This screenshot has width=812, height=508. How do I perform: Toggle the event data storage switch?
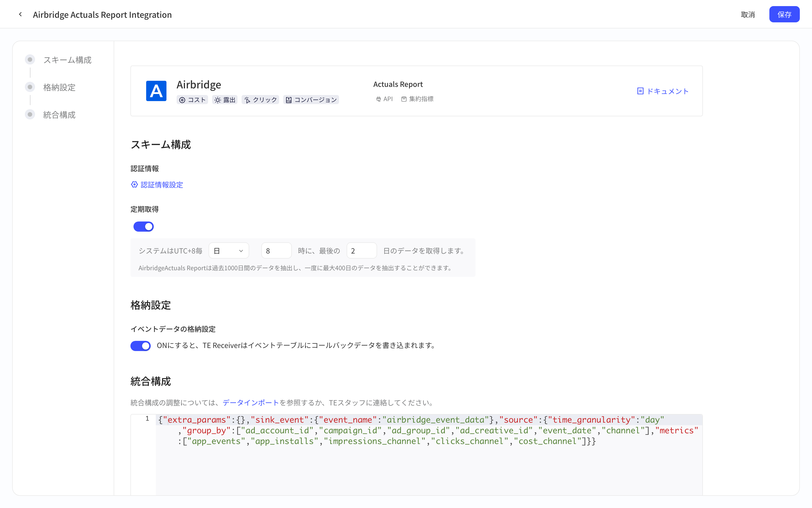(x=140, y=346)
